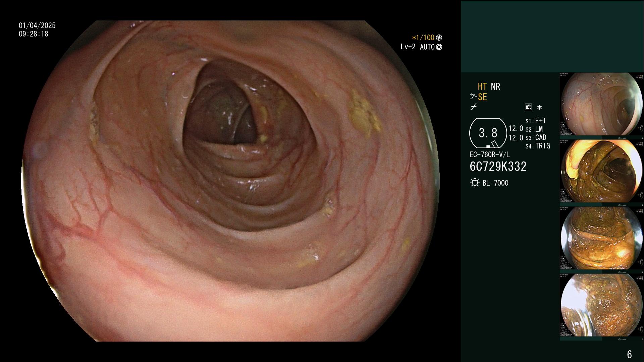
Task: Click the orange HT indicator
Action: (482, 86)
